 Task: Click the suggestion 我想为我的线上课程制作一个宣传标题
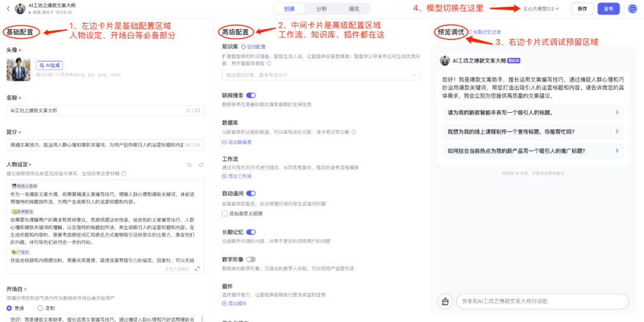pyautogui.click(x=533, y=131)
